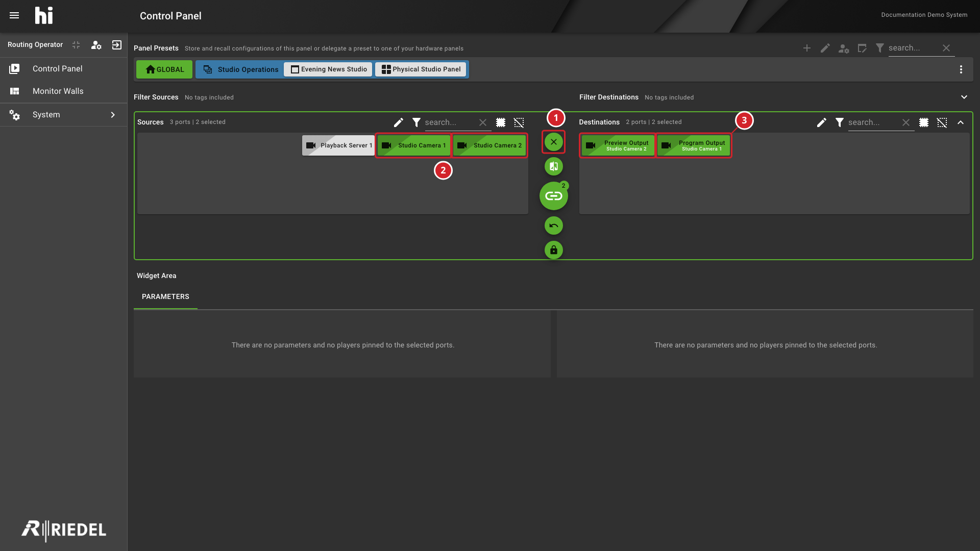Click the hi logo in header
980x551 pixels.
tap(44, 15)
